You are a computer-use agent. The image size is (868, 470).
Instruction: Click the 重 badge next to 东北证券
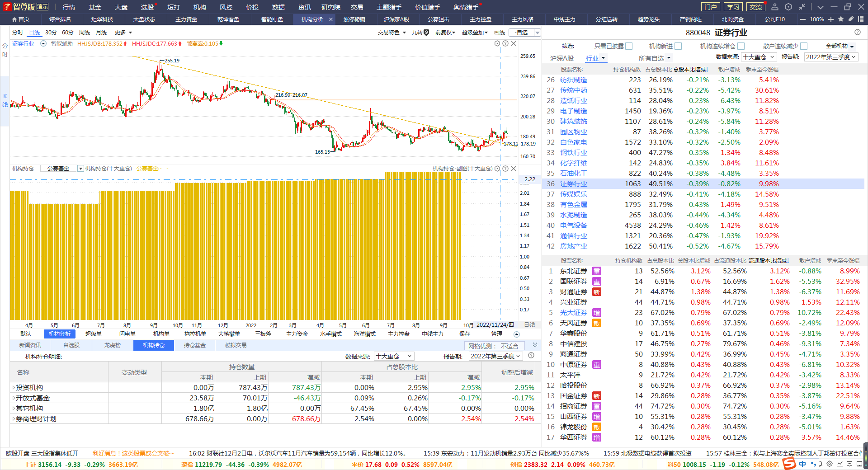597,271
